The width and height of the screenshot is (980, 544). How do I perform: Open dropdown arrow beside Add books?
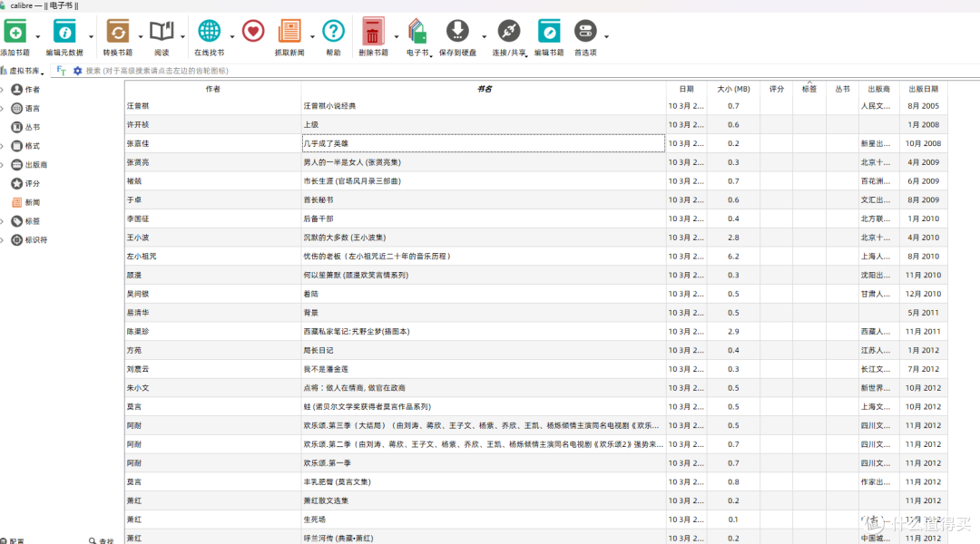point(38,37)
